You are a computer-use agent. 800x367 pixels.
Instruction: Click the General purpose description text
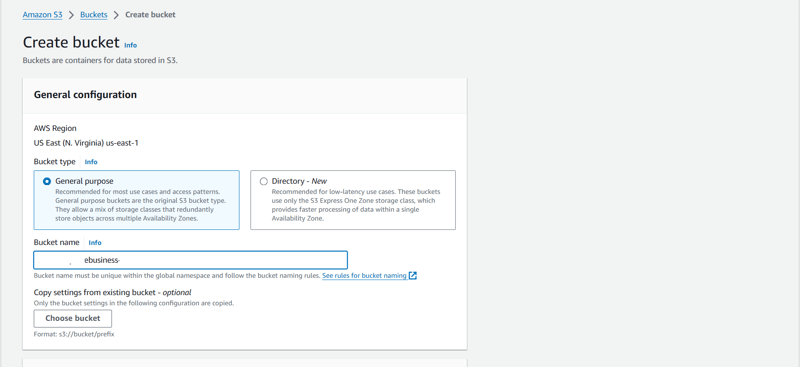pyautogui.click(x=140, y=205)
